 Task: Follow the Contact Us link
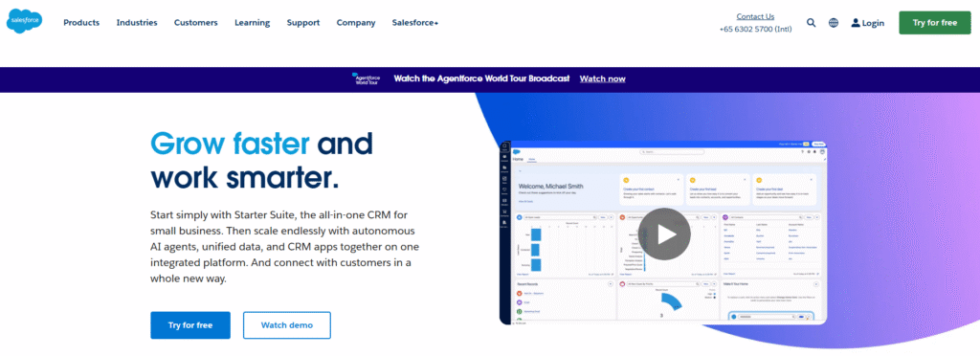click(x=755, y=17)
